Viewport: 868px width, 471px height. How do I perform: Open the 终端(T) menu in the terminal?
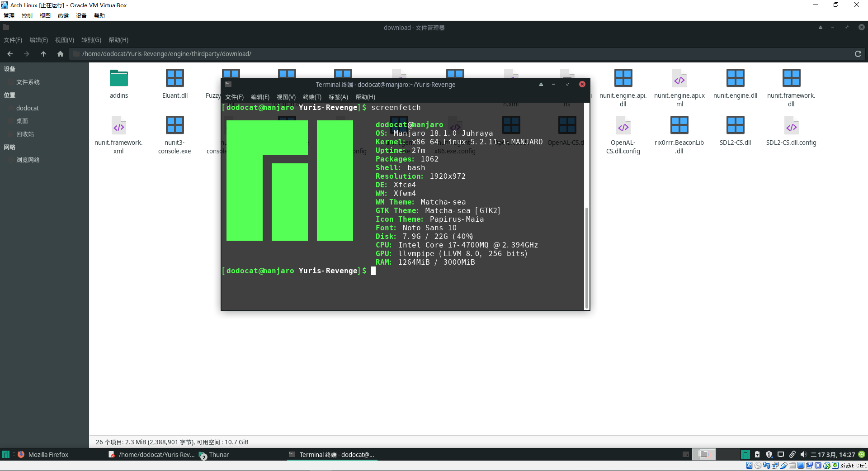[x=312, y=97]
